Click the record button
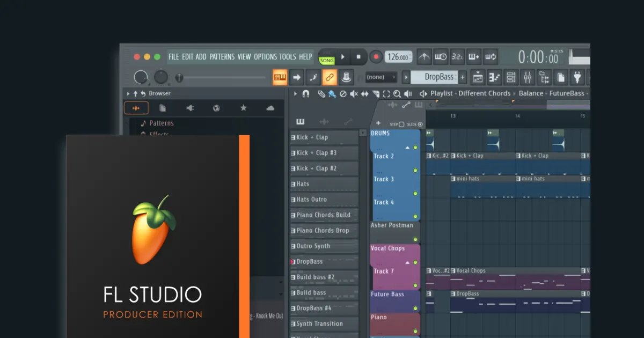644x338 pixels. tap(376, 56)
